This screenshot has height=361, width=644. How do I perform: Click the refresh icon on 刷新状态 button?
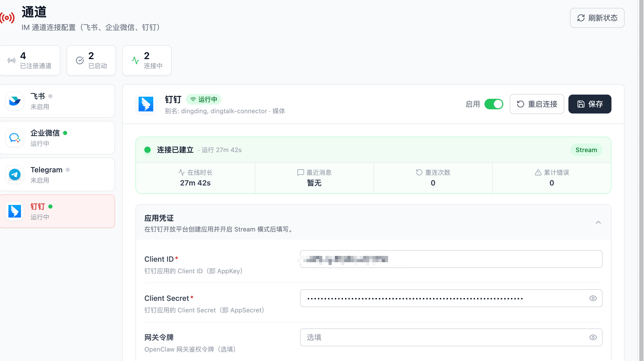(581, 18)
